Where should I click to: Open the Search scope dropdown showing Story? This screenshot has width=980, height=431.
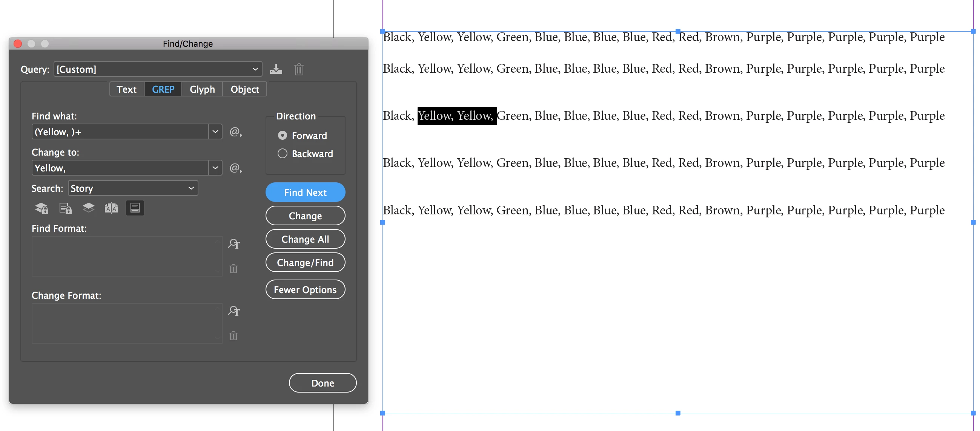click(x=133, y=188)
